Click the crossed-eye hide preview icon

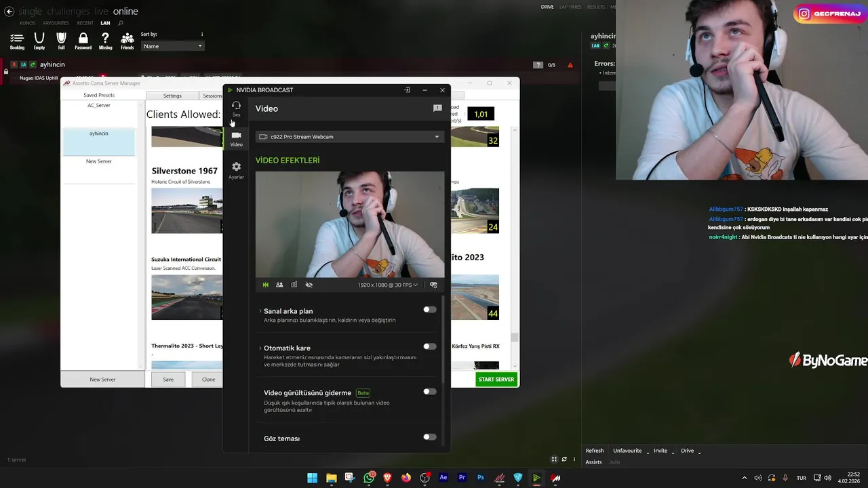pos(309,285)
